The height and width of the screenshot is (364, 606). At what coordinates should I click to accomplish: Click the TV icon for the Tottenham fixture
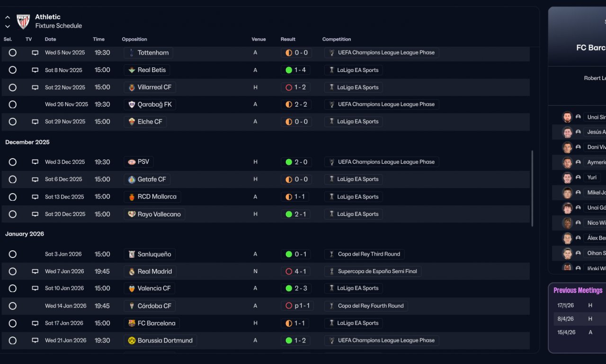[x=35, y=53]
